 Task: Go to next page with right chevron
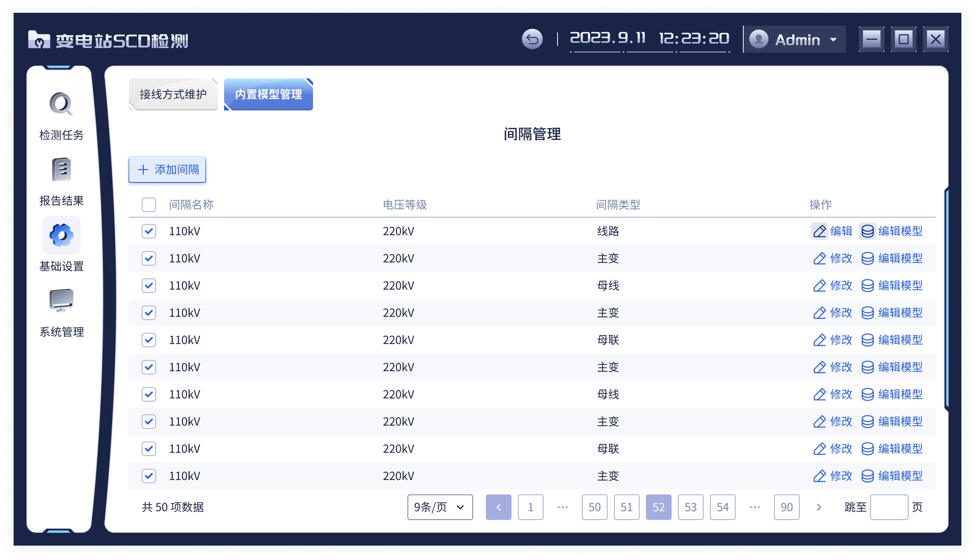click(819, 507)
